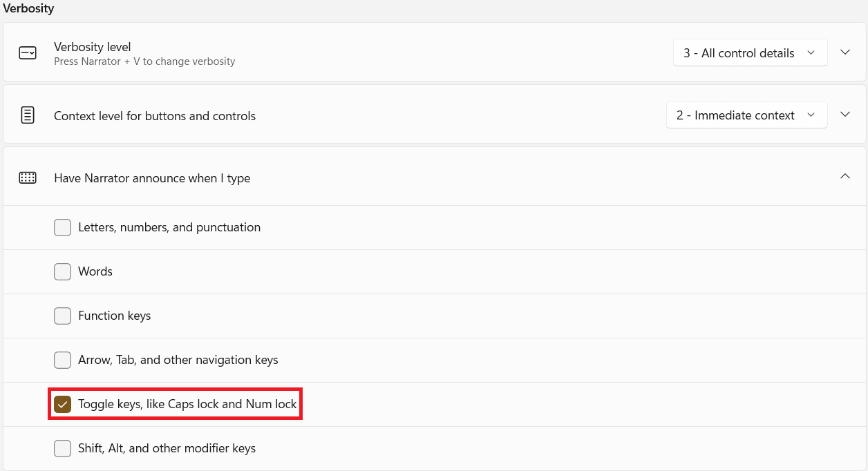This screenshot has height=471, width=868.
Task: Collapse 'Have Narrator announce when I type' chevron
Action: [x=845, y=177]
